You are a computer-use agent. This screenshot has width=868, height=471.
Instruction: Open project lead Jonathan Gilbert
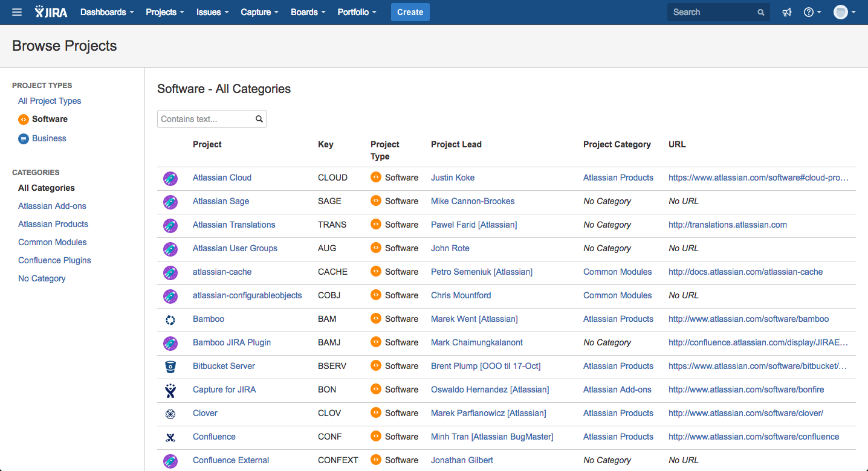tap(462, 460)
